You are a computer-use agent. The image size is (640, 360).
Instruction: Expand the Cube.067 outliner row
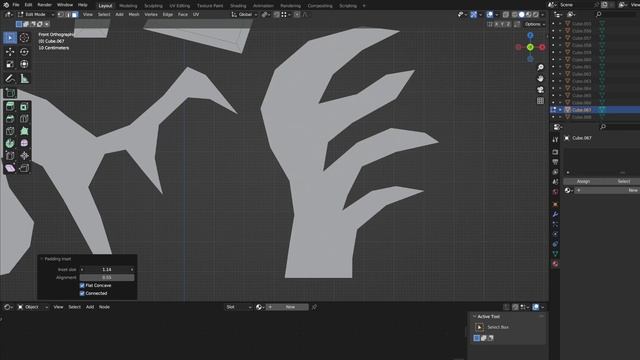pos(560,110)
